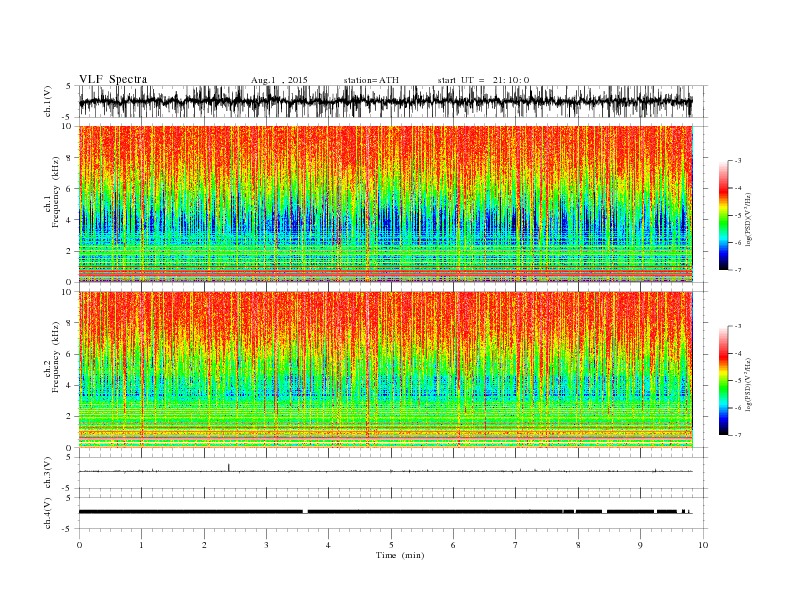Click the ch.2 "Frequency (kHz)" axis label
The width and height of the screenshot is (792, 612).
click(x=56, y=357)
